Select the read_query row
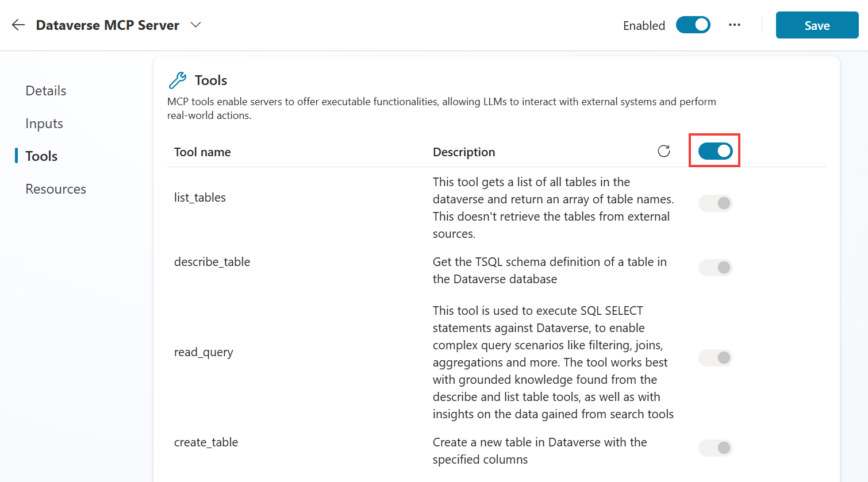Screen dimensions: 868x482 [x=203, y=352]
